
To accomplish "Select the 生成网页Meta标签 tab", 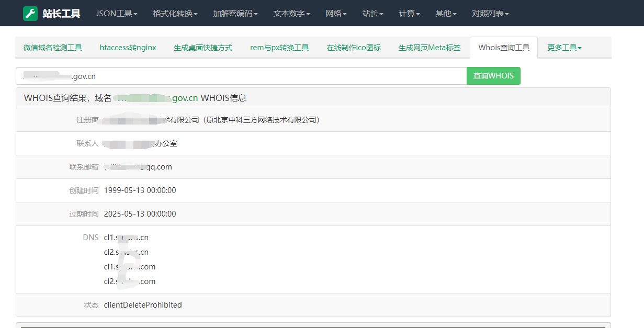I will [430, 48].
